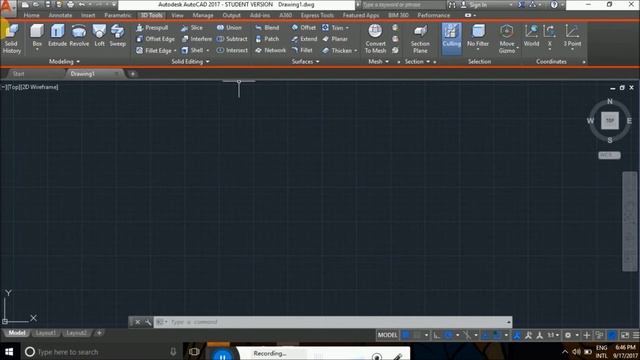Image resolution: width=640 pixels, height=360 pixels.
Task: Open the annotation scale 1:1 dropdown
Action: point(553,335)
